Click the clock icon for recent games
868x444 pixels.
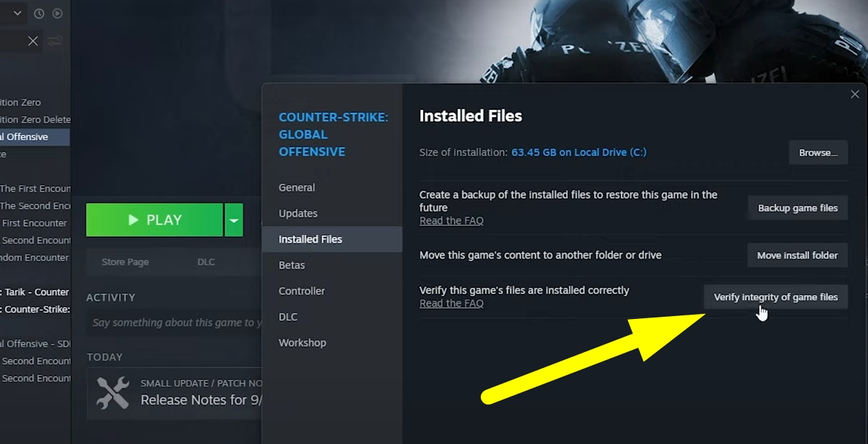(x=39, y=13)
